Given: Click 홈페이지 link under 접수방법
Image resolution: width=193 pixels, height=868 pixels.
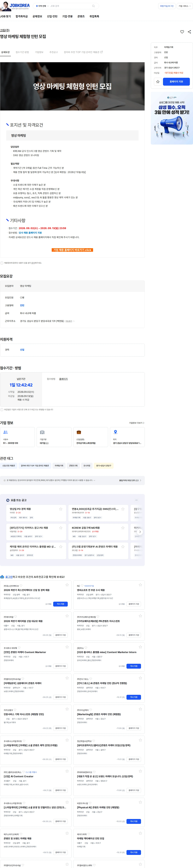Looking at the screenshot, I should (63, 379).
